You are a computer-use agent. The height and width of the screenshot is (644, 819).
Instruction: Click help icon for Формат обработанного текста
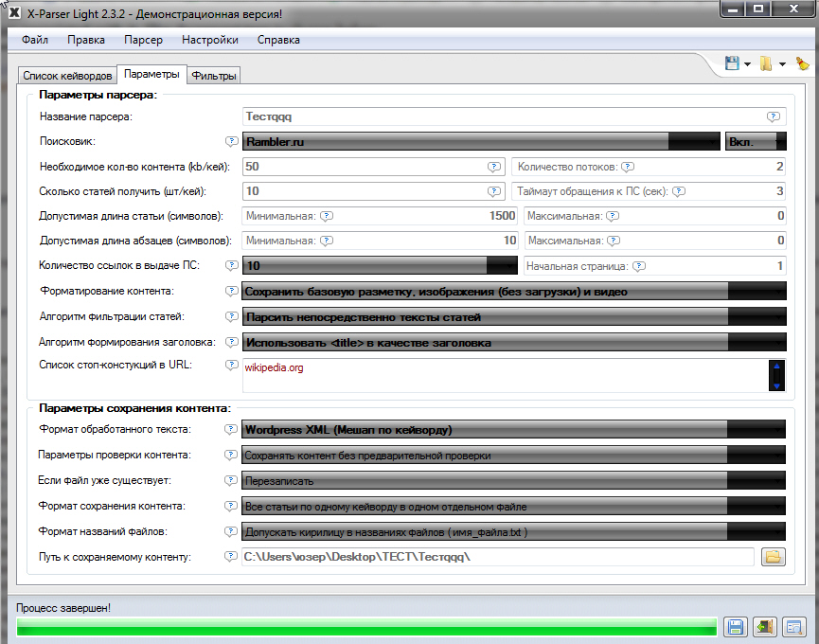tap(231, 429)
